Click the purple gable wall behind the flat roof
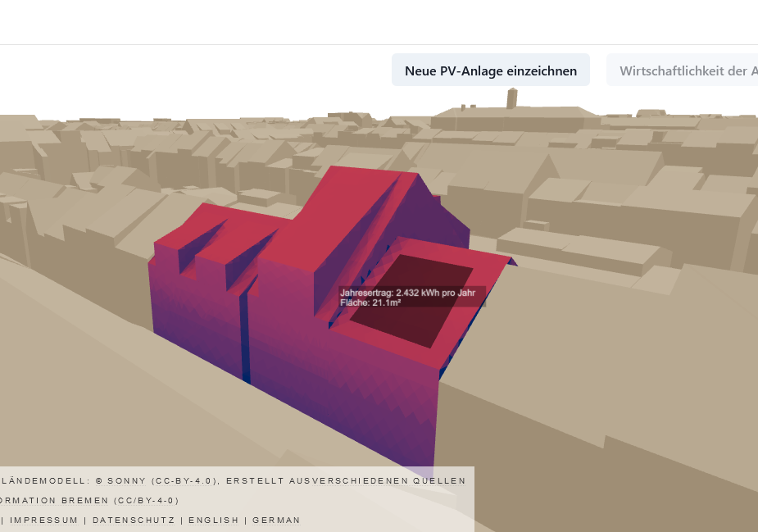 (447, 220)
